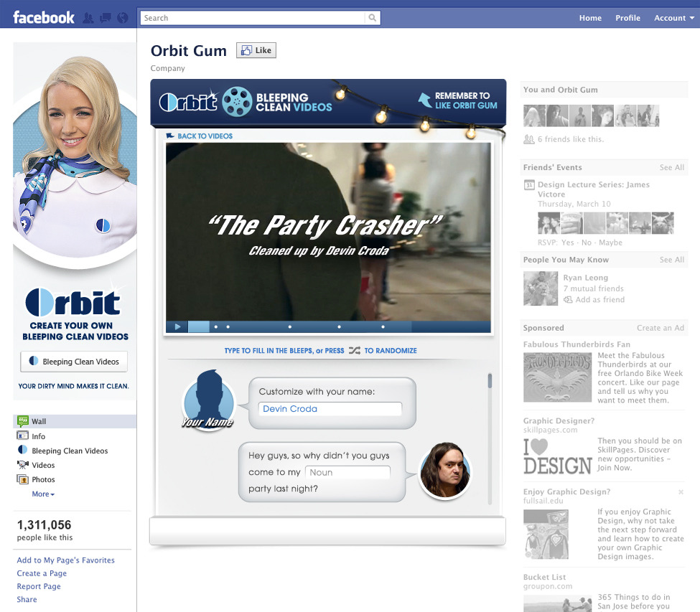
Task: Click the Videos camera icon in sidebar
Action: click(22, 465)
